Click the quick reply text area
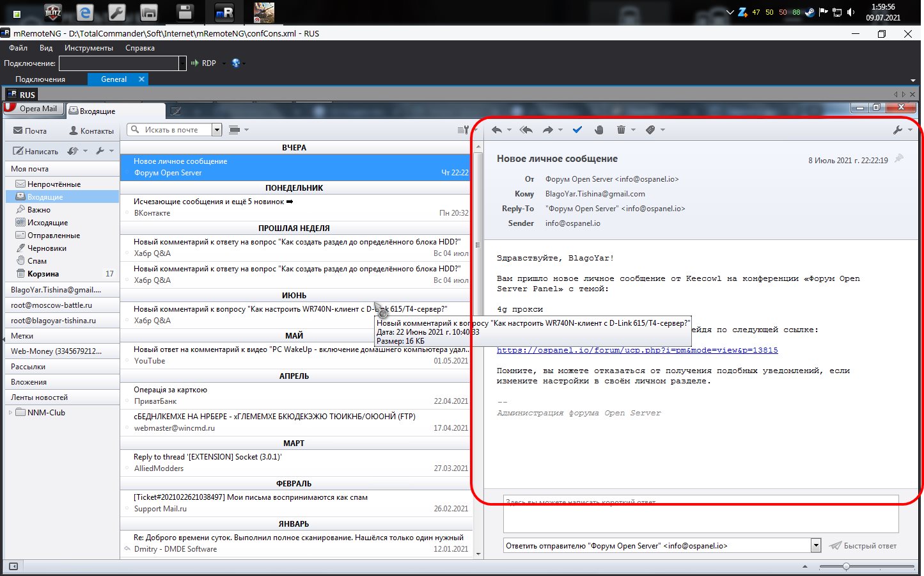This screenshot has height=576, width=924. [x=701, y=514]
